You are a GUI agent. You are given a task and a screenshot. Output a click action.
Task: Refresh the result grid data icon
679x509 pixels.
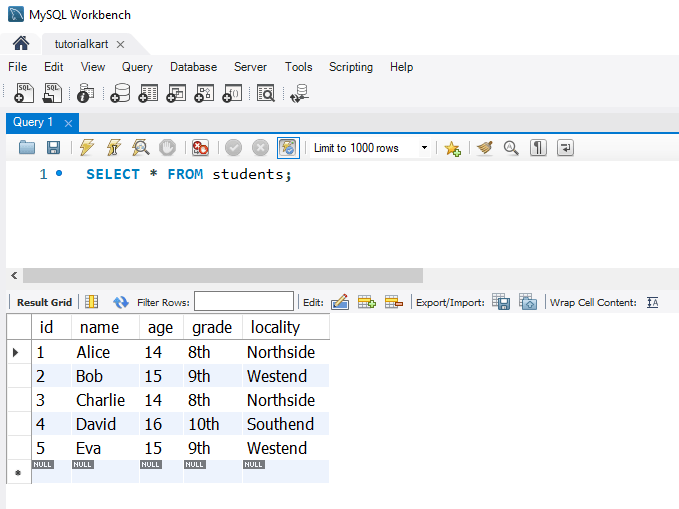click(120, 302)
